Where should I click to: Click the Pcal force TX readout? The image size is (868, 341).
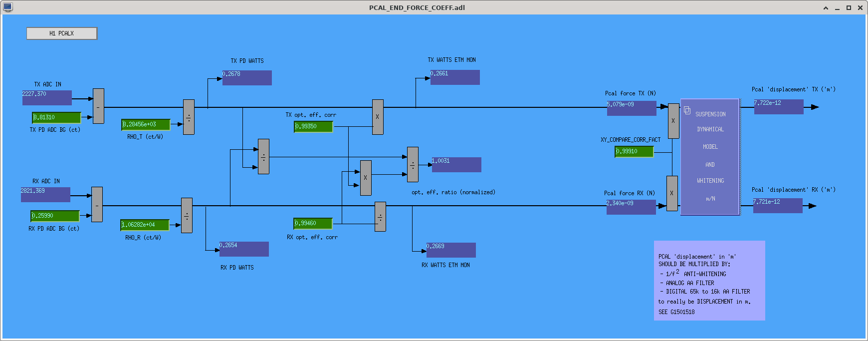632,108
